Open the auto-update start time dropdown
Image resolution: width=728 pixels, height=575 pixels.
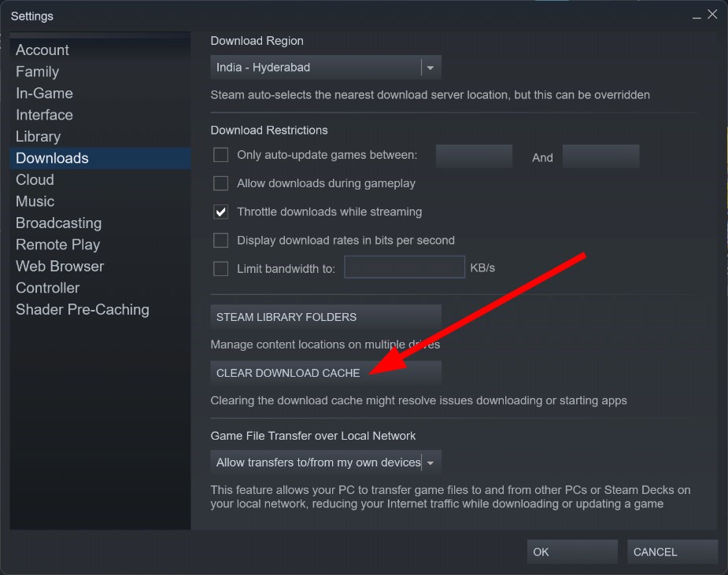pyautogui.click(x=474, y=156)
